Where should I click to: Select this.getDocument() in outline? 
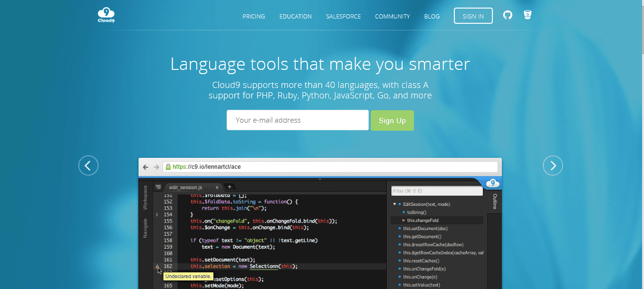pyautogui.click(x=422, y=237)
